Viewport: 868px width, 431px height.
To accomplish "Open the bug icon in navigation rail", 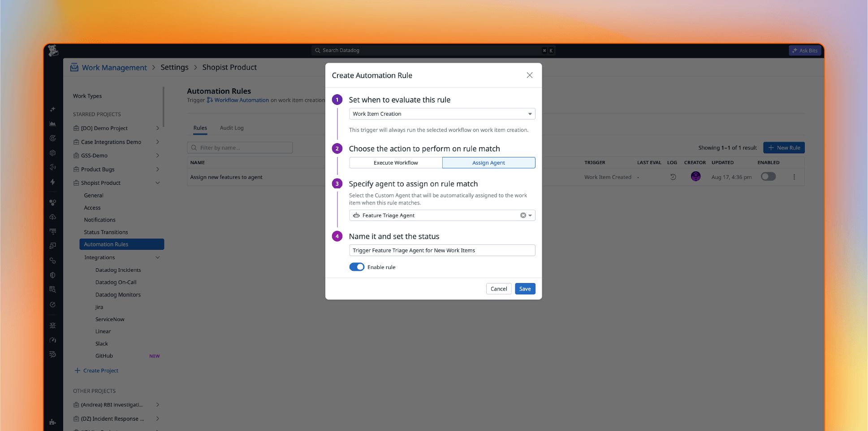I will click(53, 325).
